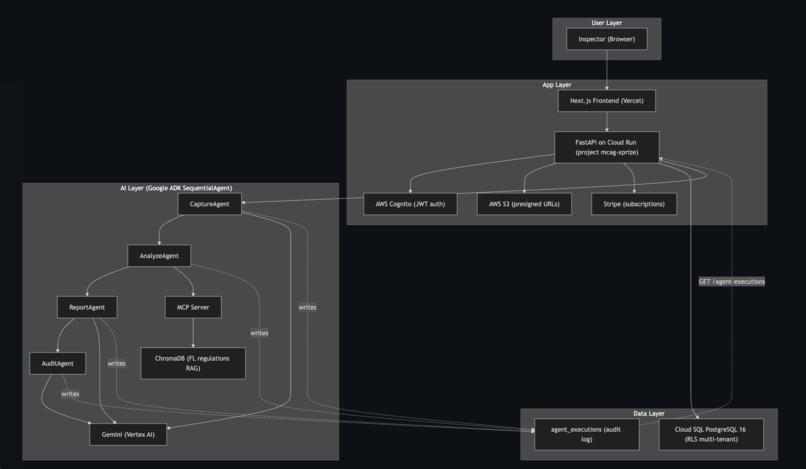This screenshot has width=806, height=469.
Task: Select the AuditAgent node
Action: [58, 364]
